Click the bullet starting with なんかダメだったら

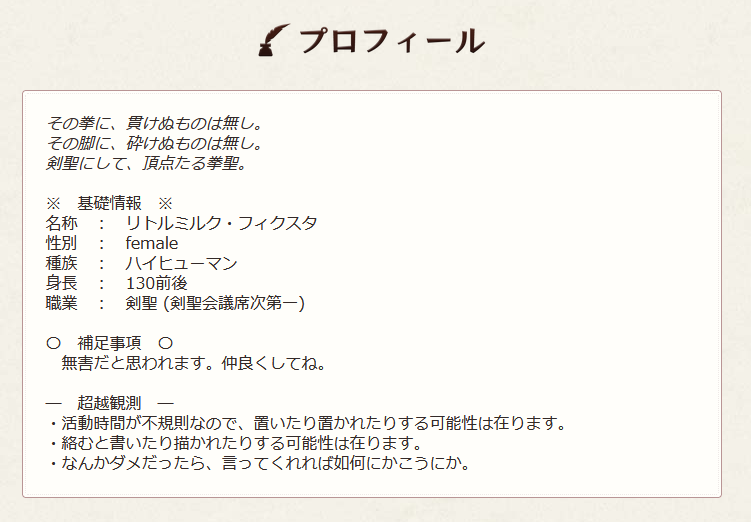click(259, 463)
